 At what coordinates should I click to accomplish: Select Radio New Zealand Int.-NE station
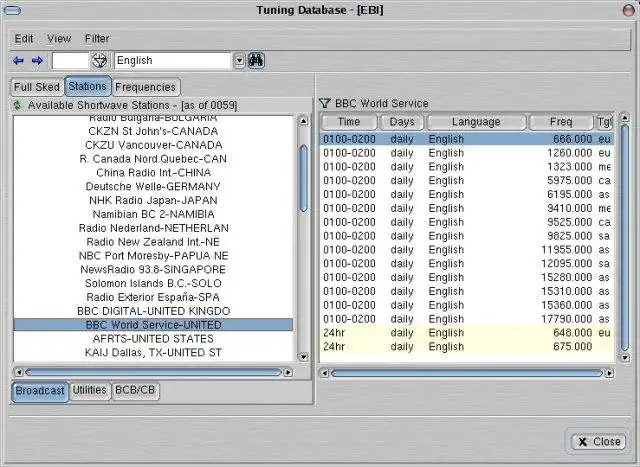[x=153, y=242]
